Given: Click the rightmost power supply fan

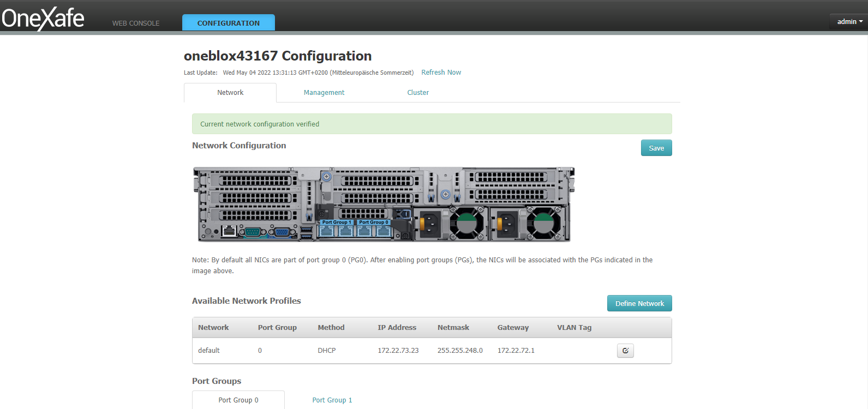Looking at the screenshot, I should pos(543,223).
